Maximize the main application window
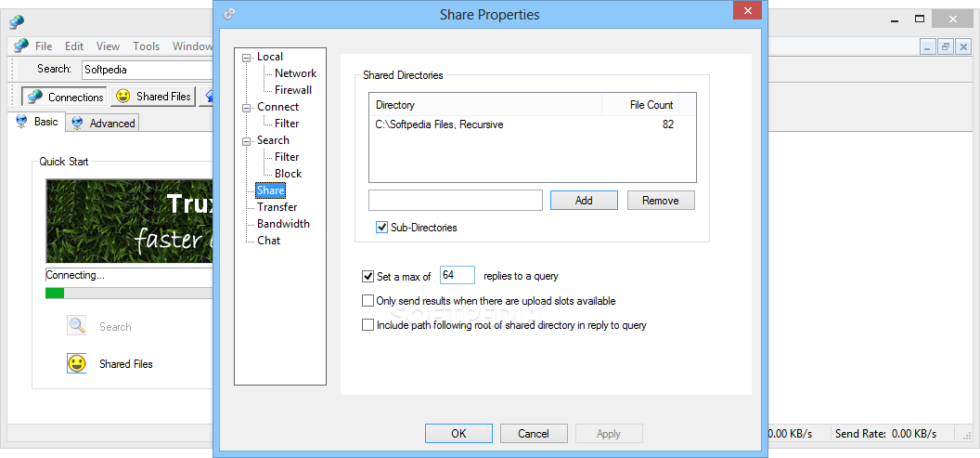This screenshot has height=458, width=980. pos(920,20)
